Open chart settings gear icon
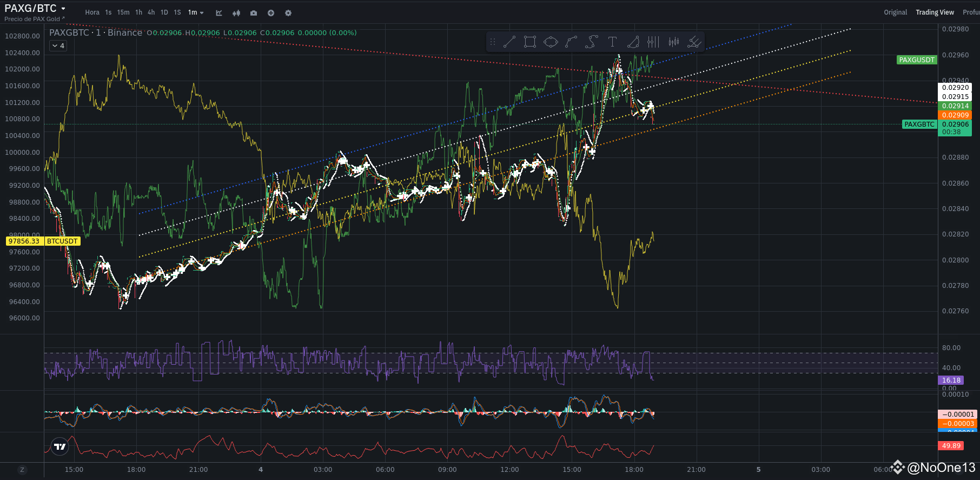The image size is (980, 480). pyautogui.click(x=288, y=12)
